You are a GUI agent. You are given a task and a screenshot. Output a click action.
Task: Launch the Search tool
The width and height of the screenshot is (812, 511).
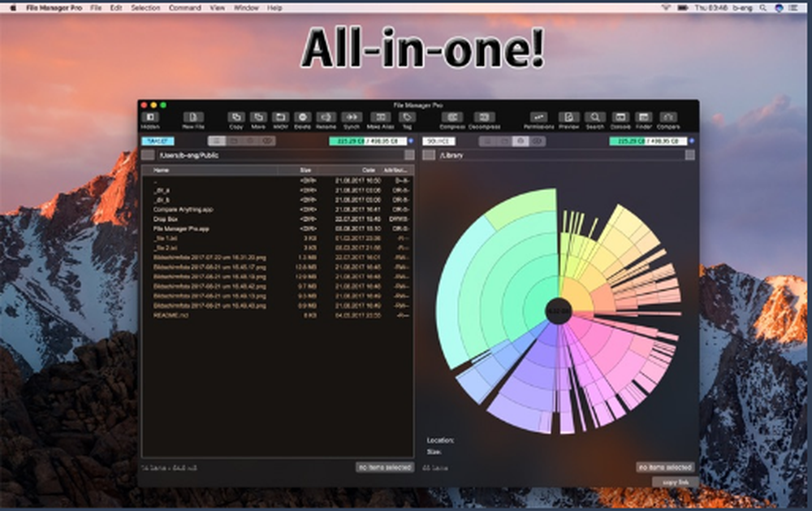click(x=594, y=119)
